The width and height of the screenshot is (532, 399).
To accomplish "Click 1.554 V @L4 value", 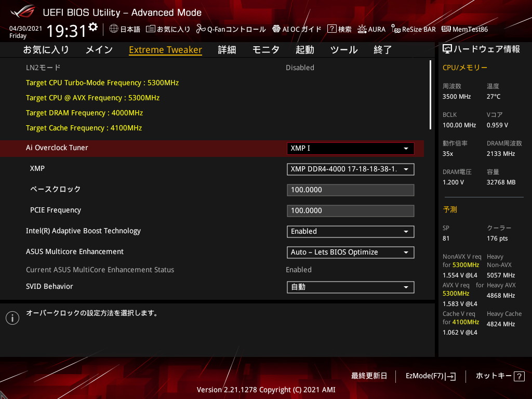I will [x=460, y=275].
